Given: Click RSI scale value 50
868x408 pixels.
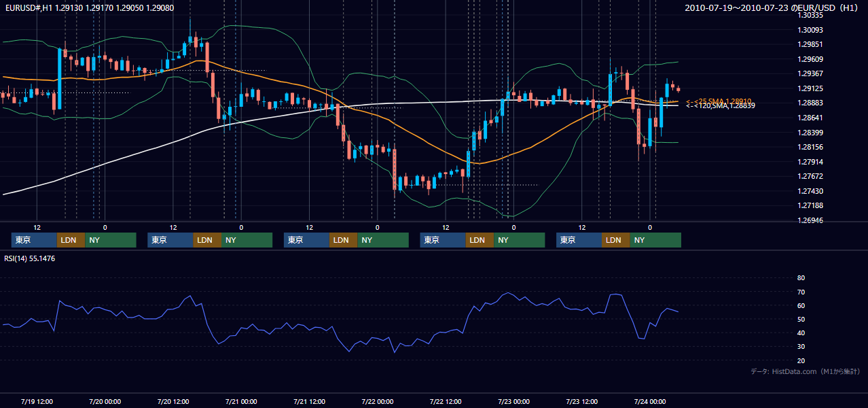Looking at the screenshot, I should 801,319.
